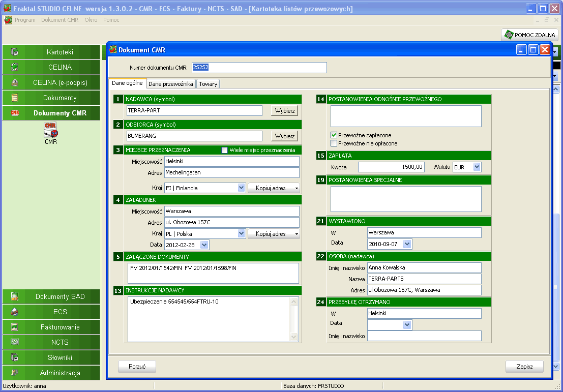Click the Fakturowanie sidebar icon
This screenshot has width=563, height=392.
coord(15,327)
